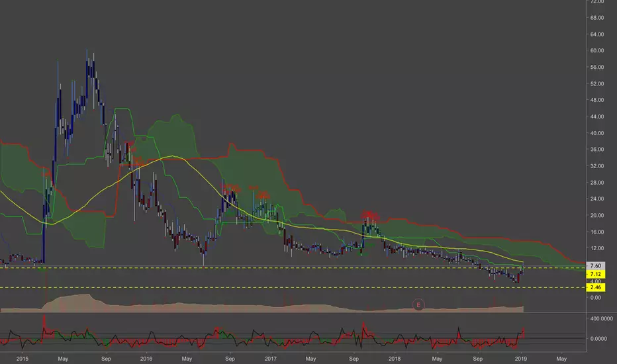Click the 32.00 price axis label
This screenshot has width=617, height=364.
pos(597,165)
